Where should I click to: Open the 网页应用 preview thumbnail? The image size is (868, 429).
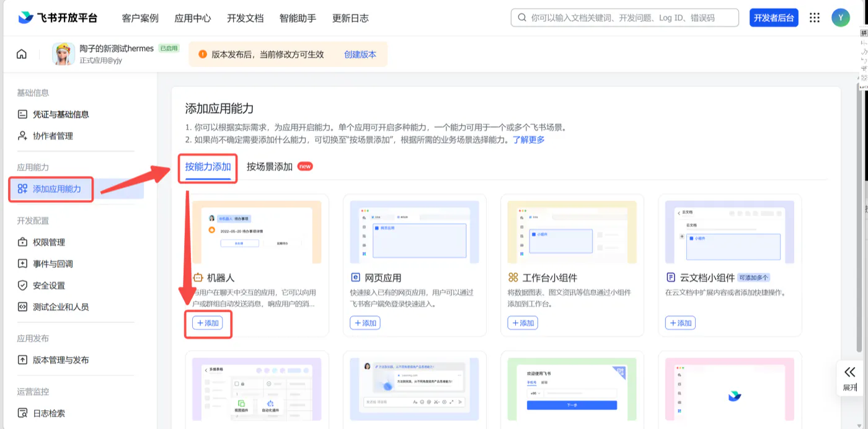click(x=414, y=232)
